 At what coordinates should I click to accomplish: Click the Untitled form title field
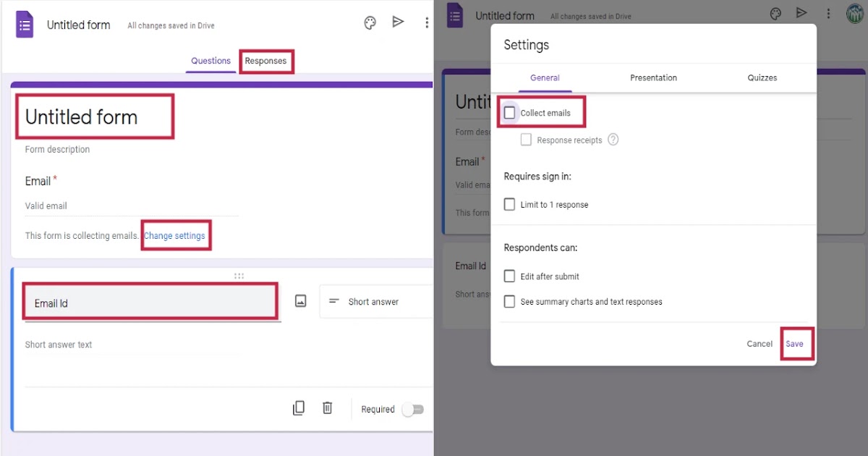(x=95, y=117)
